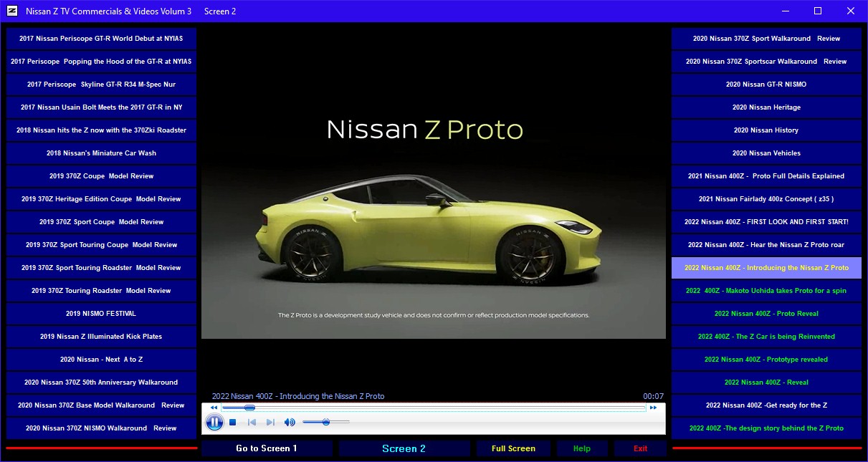The width and height of the screenshot is (868, 462).
Task: Open 2018 370Zki Roadster video
Action: pos(101,130)
